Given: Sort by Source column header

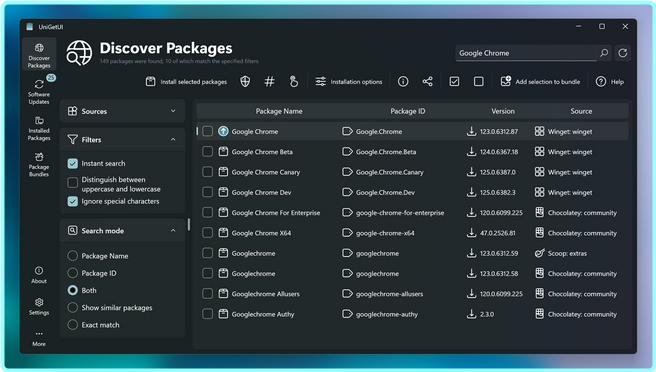Looking at the screenshot, I should click(581, 111).
